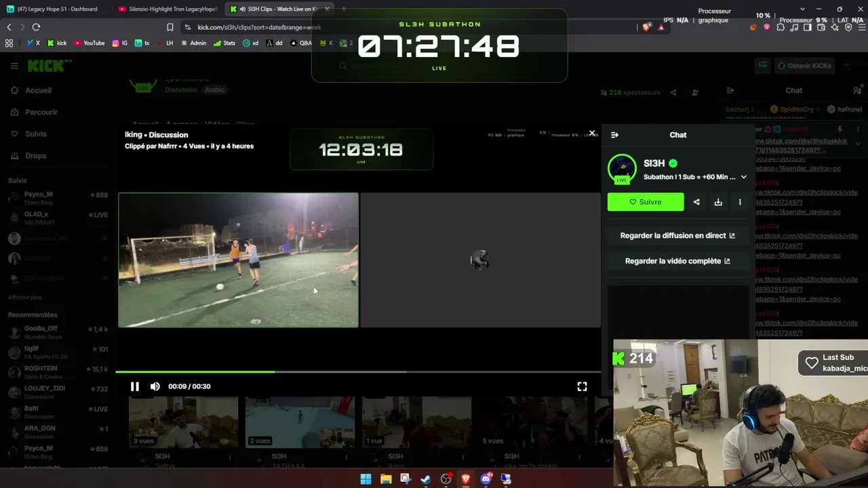This screenshot has height=488, width=868.
Task: Open OBS Studio from taskbar
Action: [446, 479]
